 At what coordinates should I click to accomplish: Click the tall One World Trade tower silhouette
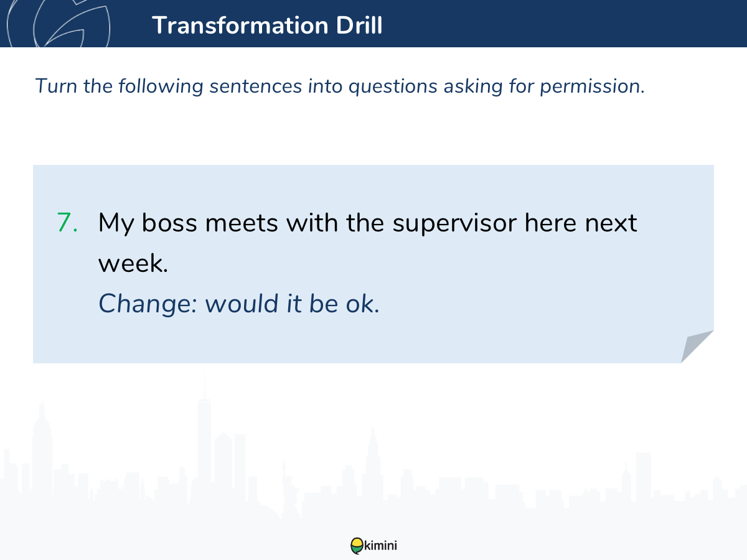point(204,436)
